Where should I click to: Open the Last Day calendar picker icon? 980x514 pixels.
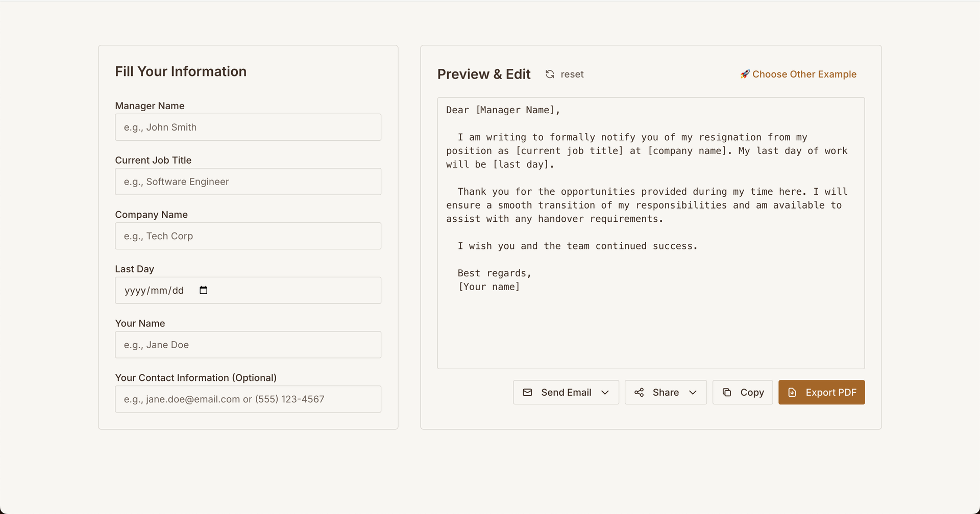pyautogui.click(x=203, y=290)
